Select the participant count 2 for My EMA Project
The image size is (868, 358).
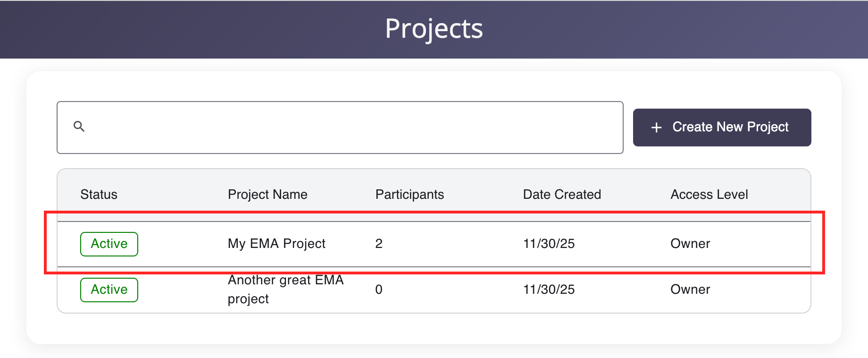pyautogui.click(x=379, y=244)
